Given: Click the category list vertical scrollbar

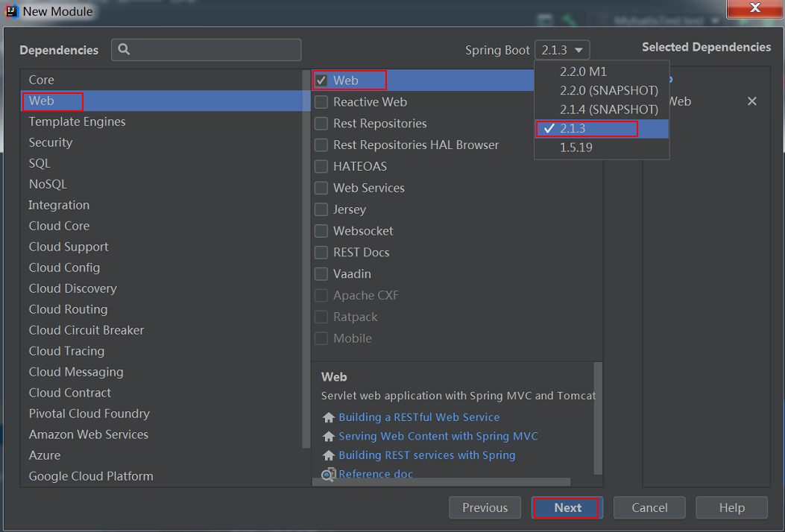Looking at the screenshot, I should tap(306, 259).
